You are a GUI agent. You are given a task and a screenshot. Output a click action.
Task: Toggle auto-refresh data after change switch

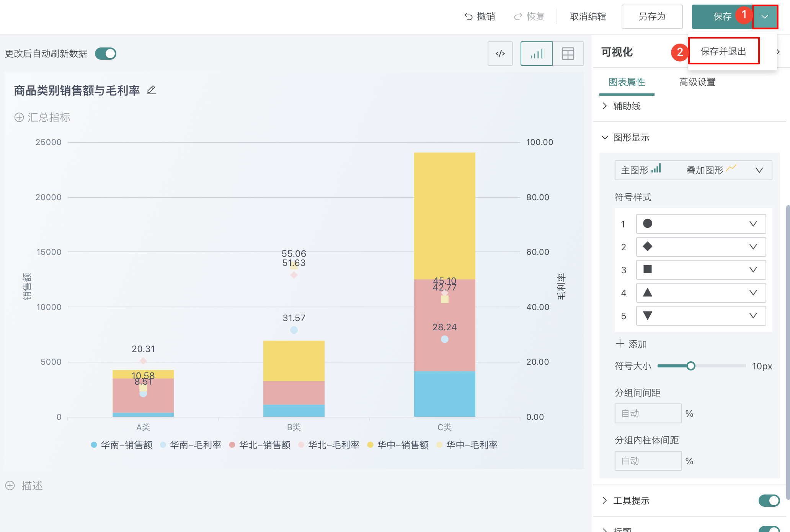(x=106, y=54)
